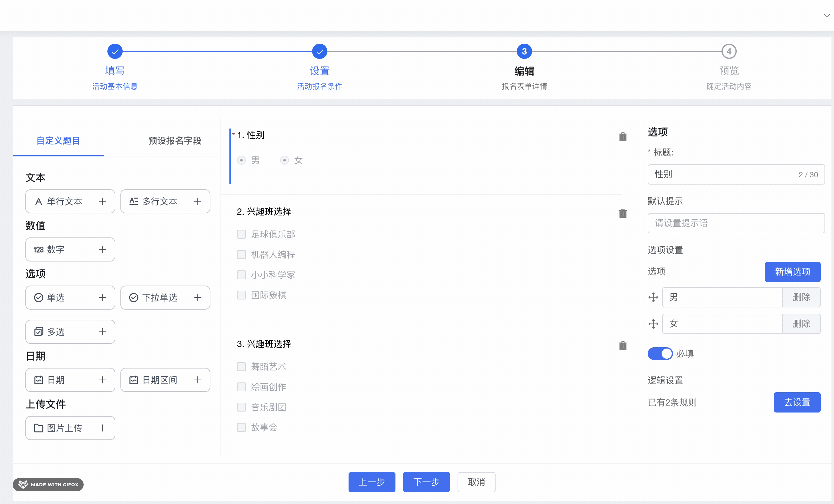Click the question title 2. 兴趣班选择

(264, 211)
